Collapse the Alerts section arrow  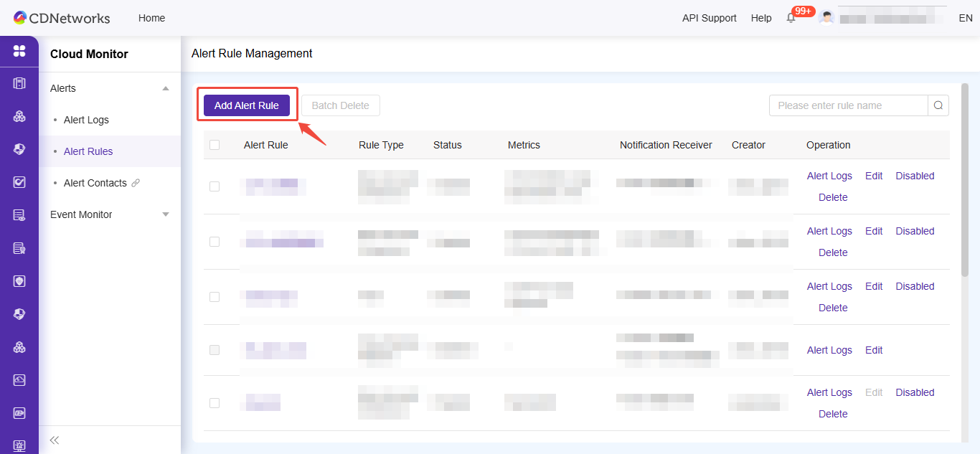tap(166, 88)
